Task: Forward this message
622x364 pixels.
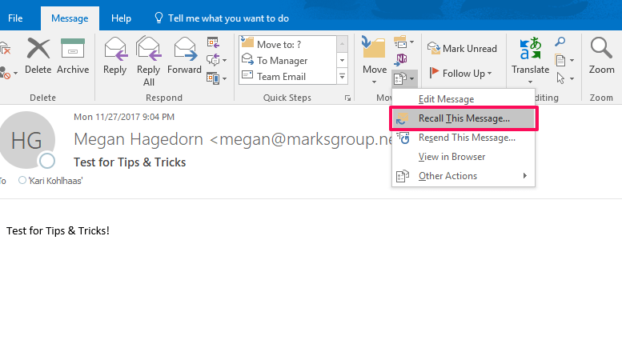Action: pyautogui.click(x=184, y=56)
